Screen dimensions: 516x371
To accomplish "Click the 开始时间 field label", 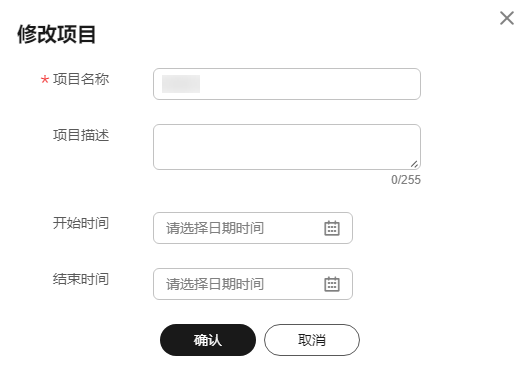I will (x=81, y=223).
